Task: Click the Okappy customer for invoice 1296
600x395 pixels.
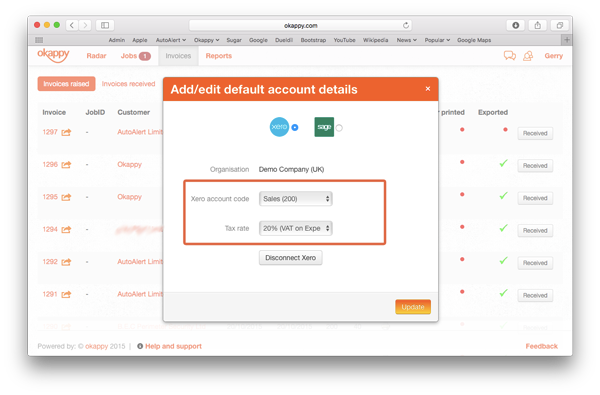Action: (129, 165)
